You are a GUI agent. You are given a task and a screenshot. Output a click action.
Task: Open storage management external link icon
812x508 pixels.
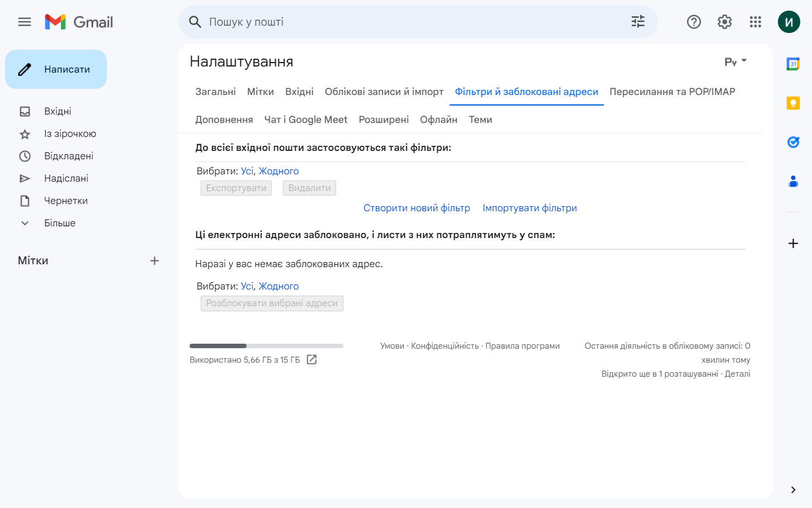click(x=312, y=360)
